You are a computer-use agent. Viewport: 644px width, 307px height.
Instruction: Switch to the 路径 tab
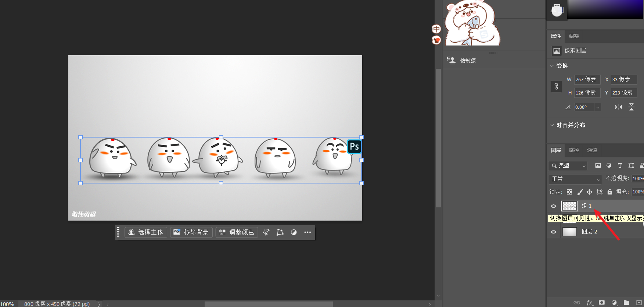[574, 150]
